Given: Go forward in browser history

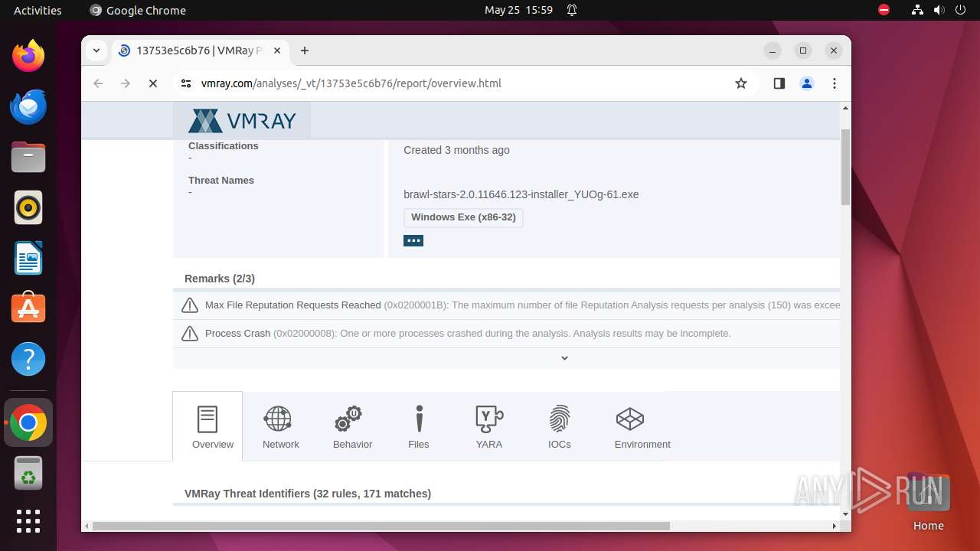Looking at the screenshot, I should click(x=126, y=83).
